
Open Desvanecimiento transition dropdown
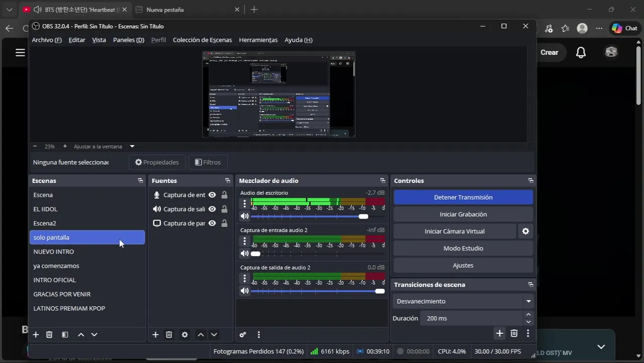tap(463, 301)
